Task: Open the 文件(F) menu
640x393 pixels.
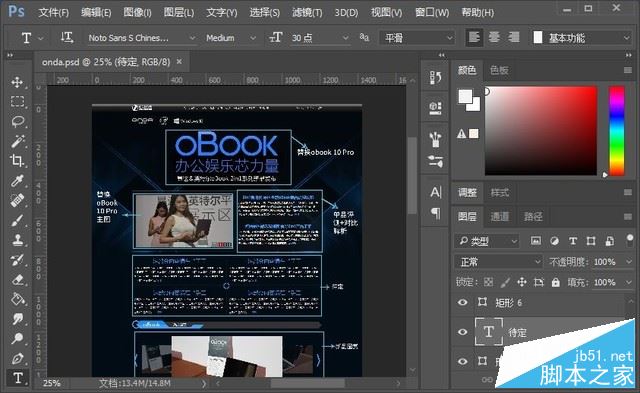Action: [x=53, y=13]
